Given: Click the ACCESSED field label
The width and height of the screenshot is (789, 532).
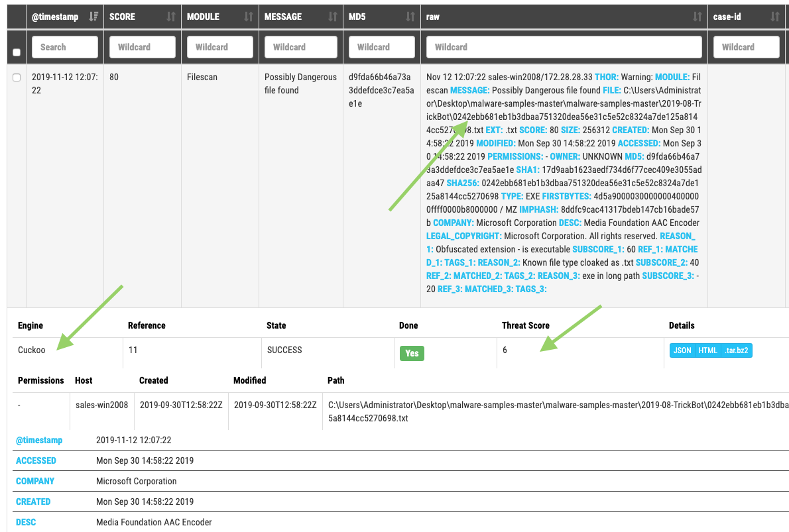Looking at the screenshot, I should (36, 460).
